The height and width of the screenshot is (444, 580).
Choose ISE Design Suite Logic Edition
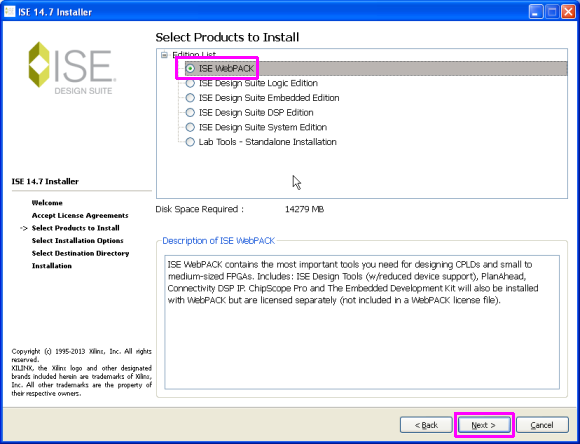[x=190, y=83]
